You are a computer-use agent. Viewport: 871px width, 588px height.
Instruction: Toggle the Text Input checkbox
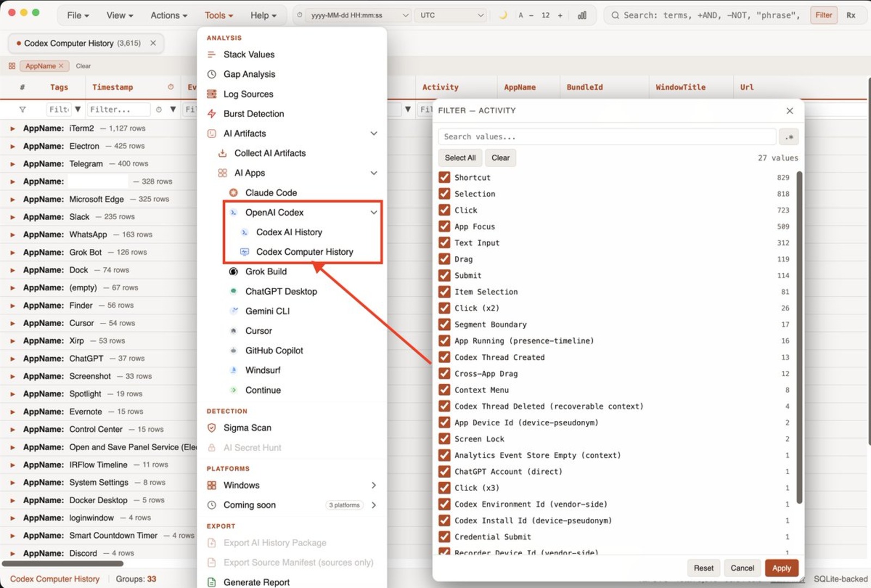pos(444,243)
